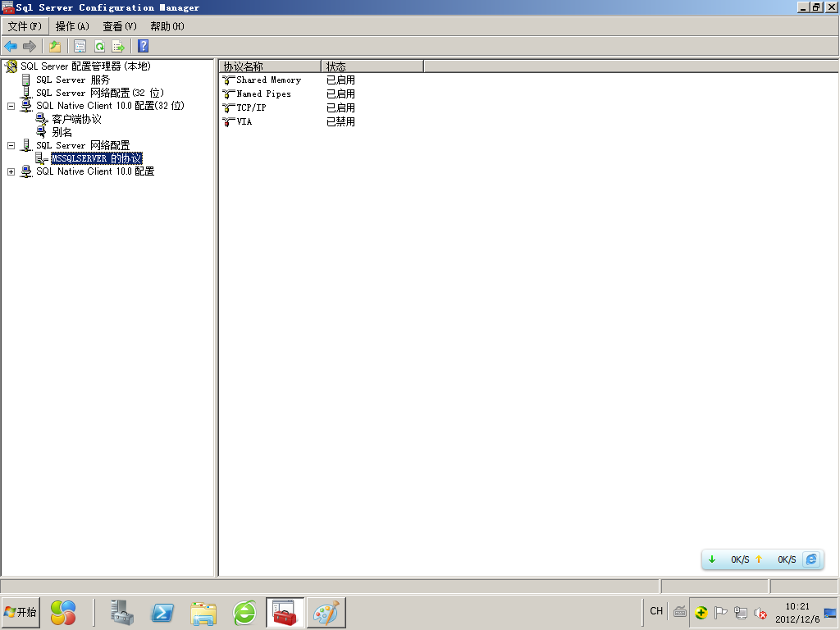Click the MSSQLSERVER 的协议 tree icon
The height and width of the screenshot is (630, 840).
tap(41, 158)
